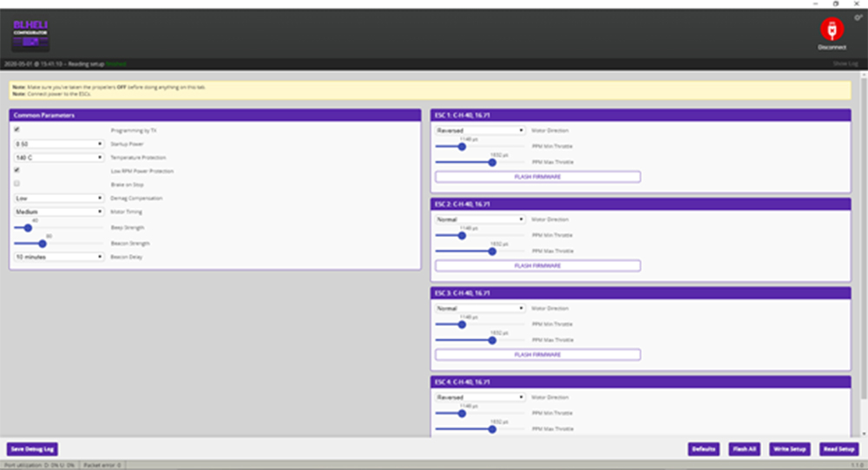The image size is (868, 470).
Task: Open the Startup Power dropdown
Action: [59, 144]
